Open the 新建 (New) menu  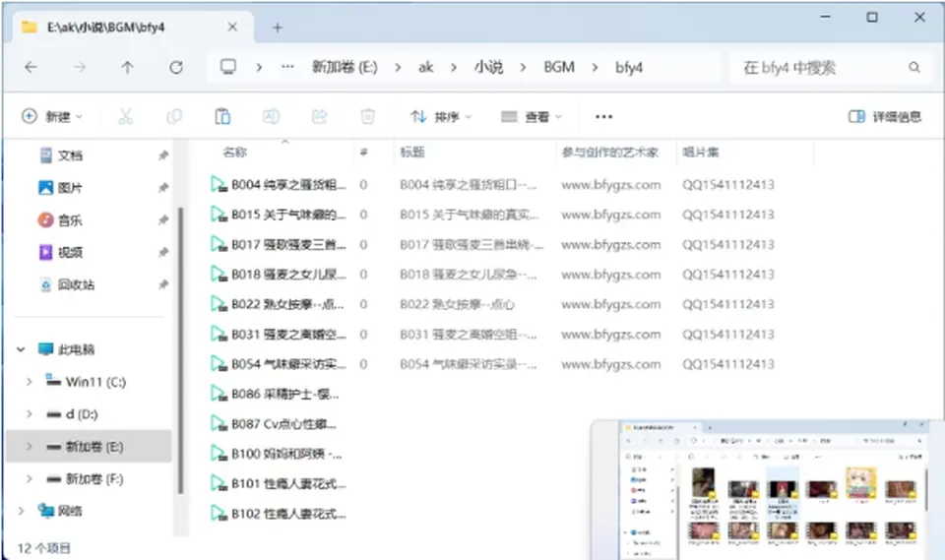click(x=52, y=116)
